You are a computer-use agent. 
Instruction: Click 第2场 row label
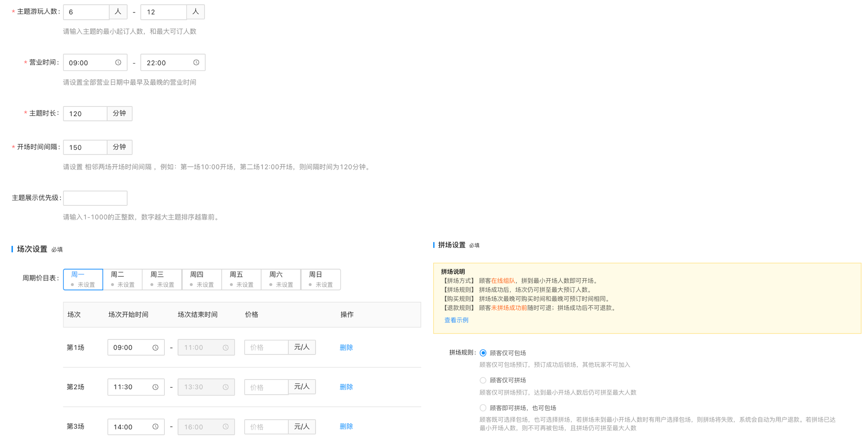(76, 387)
